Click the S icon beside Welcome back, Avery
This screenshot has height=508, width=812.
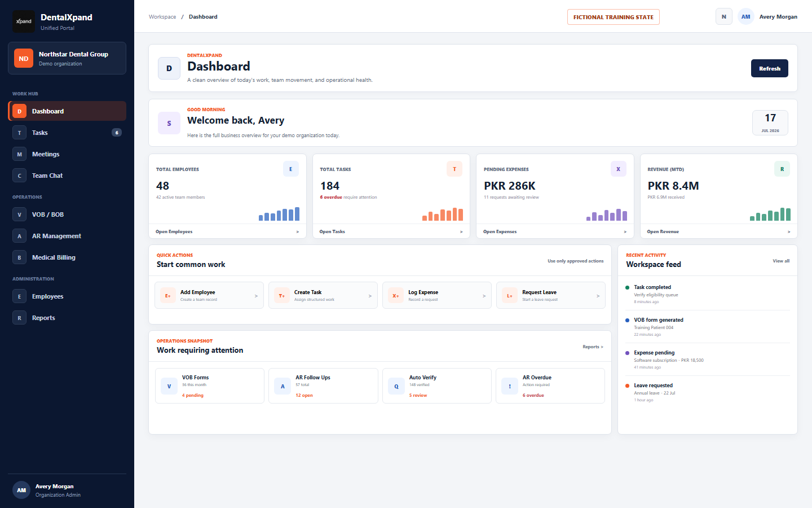169,123
